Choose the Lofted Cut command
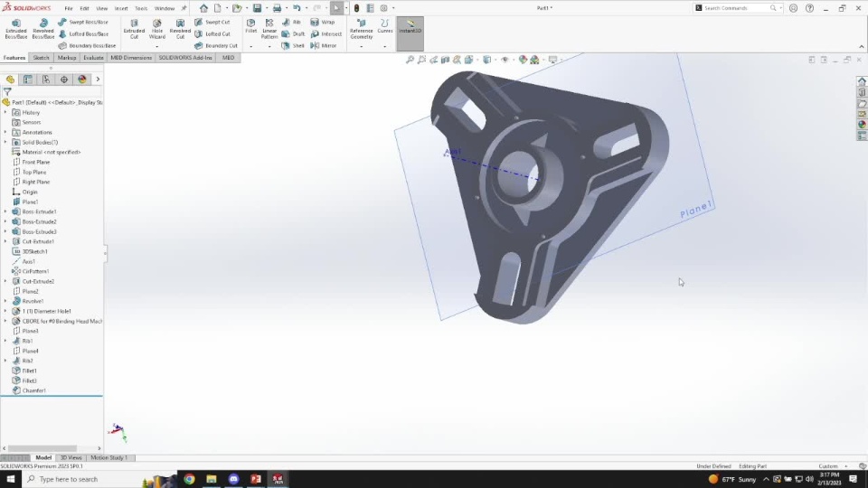The image size is (868, 488). [x=212, y=33]
